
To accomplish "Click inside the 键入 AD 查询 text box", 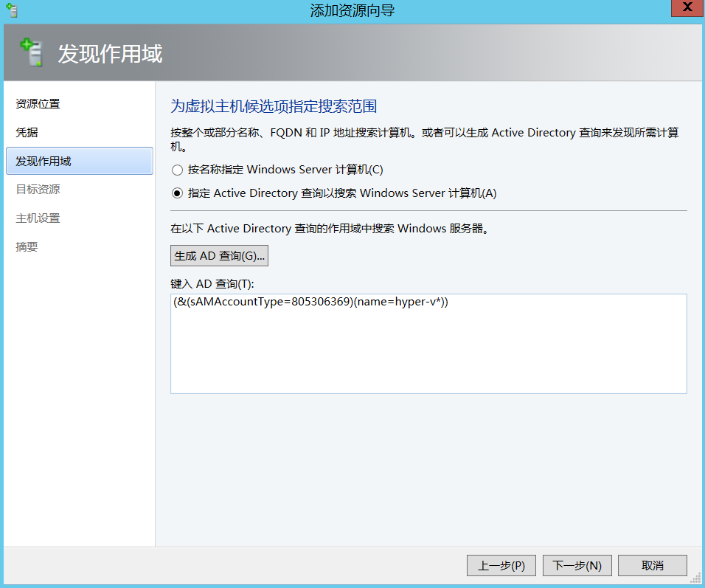I will click(428, 344).
